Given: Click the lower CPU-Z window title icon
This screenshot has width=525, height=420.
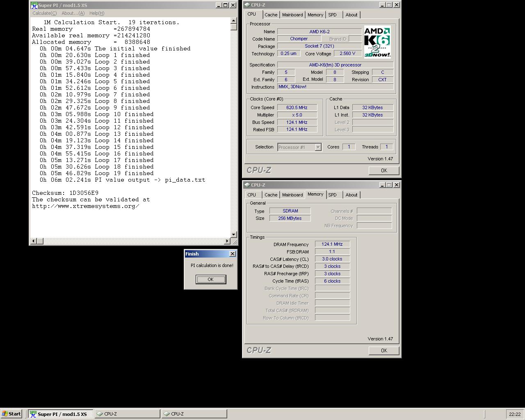Looking at the screenshot, I should 247,185.
